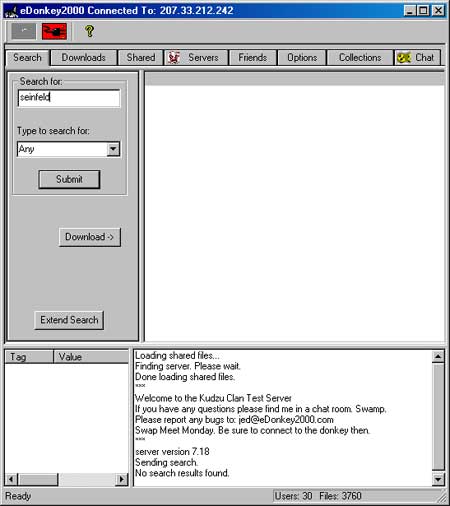Image resolution: width=450 pixels, height=506 pixels.
Task: Click the Value column header
Action: (91, 357)
